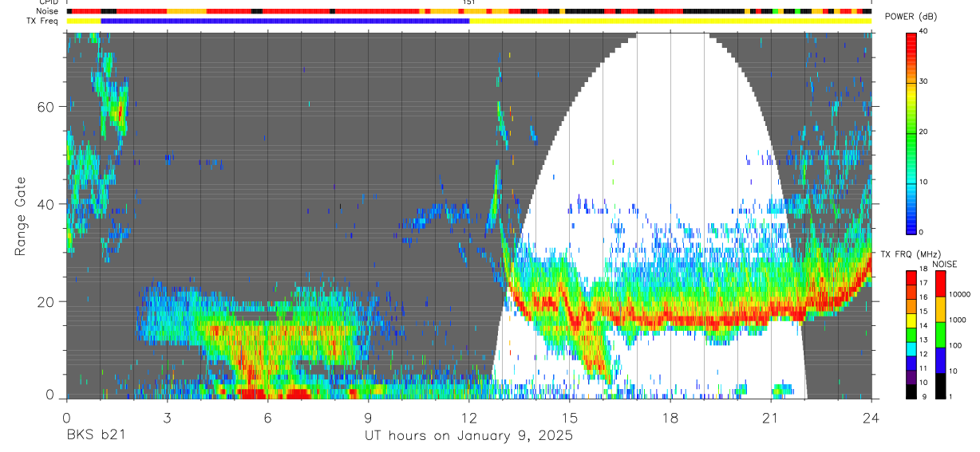The height and width of the screenshot is (452, 980).
Task: Click the TX frequency color bar
Action: 911,335
